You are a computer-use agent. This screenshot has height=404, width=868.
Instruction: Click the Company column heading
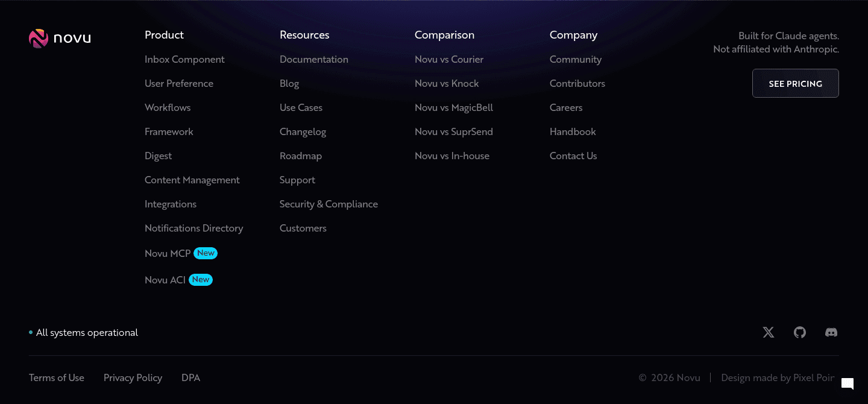[x=573, y=35]
